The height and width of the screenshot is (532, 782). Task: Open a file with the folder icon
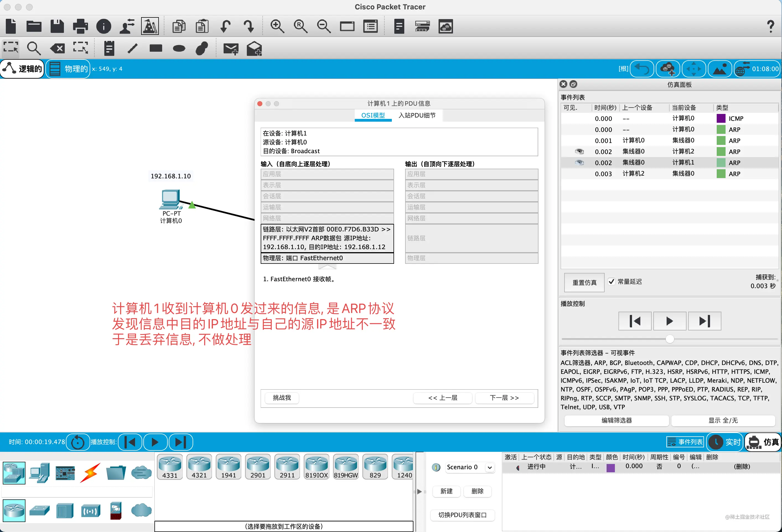[x=34, y=26]
